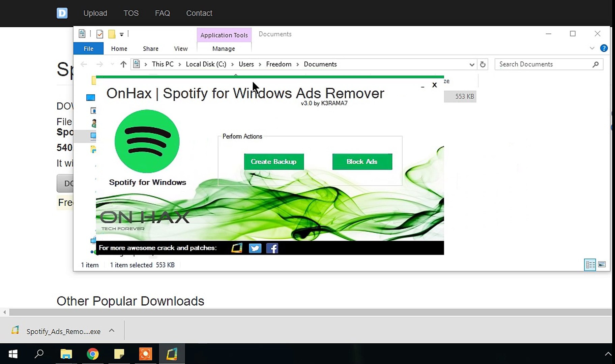Click TOS in the site header
The height and width of the screenshot is (364, 615).
pos(131,13)
